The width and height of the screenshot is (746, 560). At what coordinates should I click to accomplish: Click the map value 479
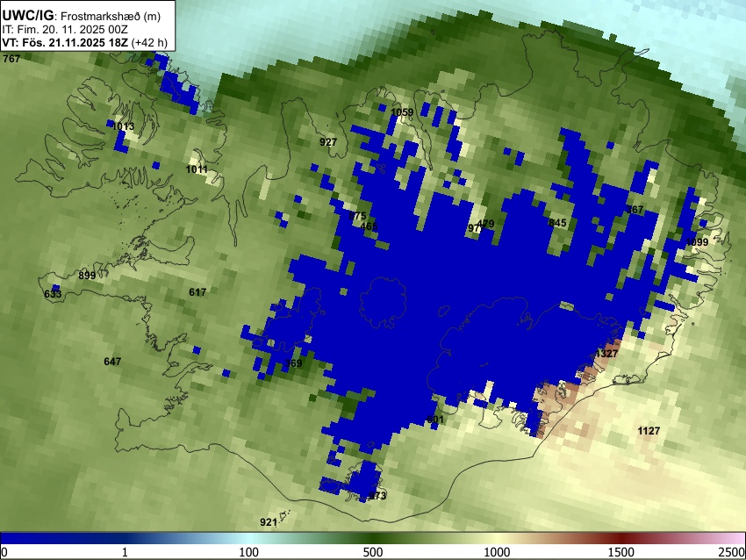pyautogui.click(x=485, y=224)
